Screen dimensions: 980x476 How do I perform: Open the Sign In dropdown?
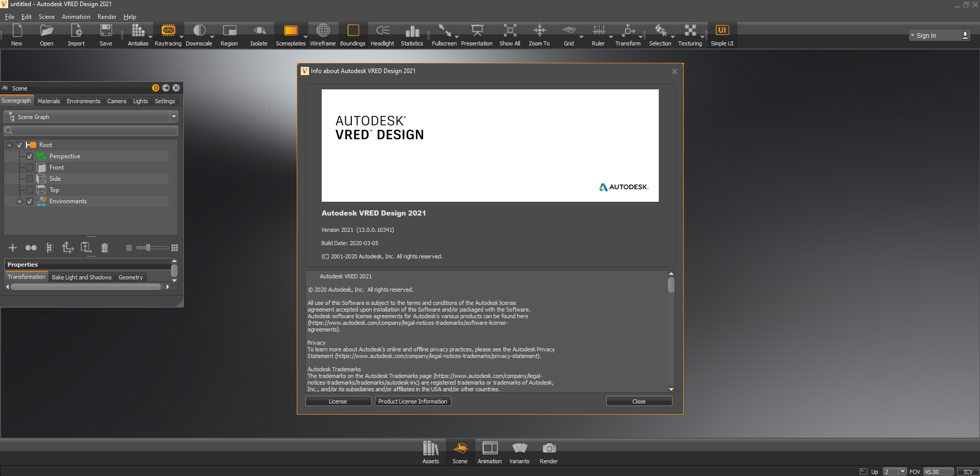click(939, 35)
